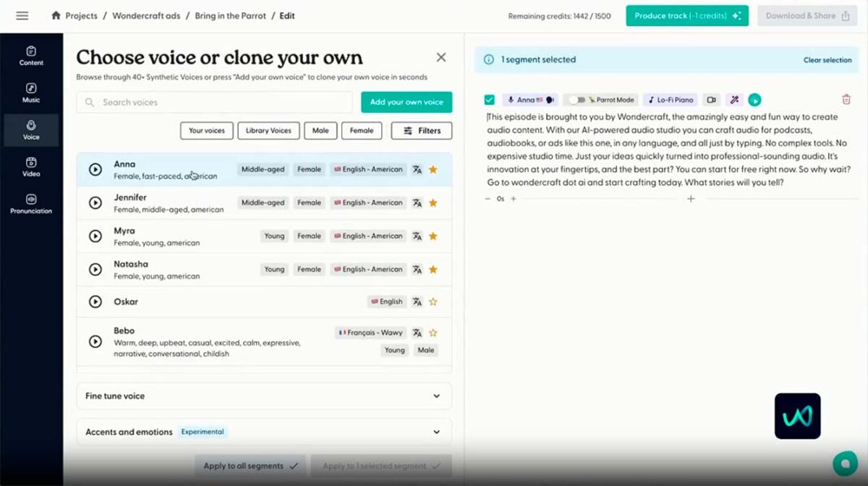Expand the Fine tune voice section
868x486 pixels.
click(263, 396)
